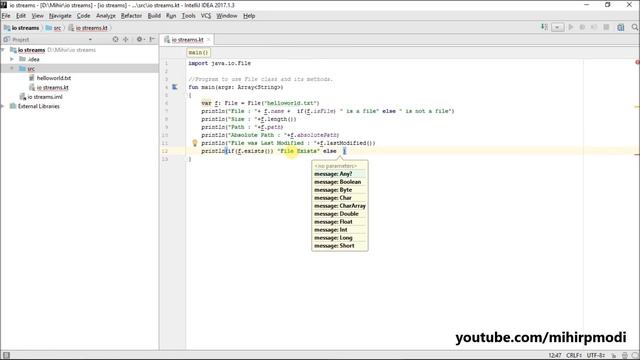This screenshot has width=640, height=360.
Task: Open the Window menu
Action: [x=227, y=16]
